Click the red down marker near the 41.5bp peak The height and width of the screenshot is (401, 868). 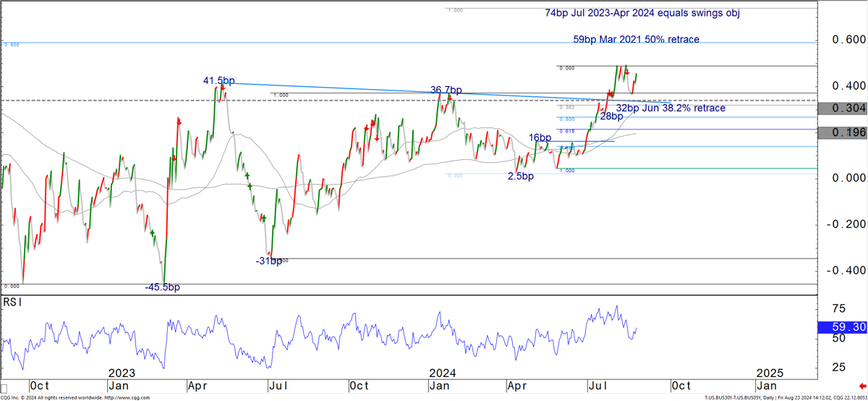[x=224, y=89]
